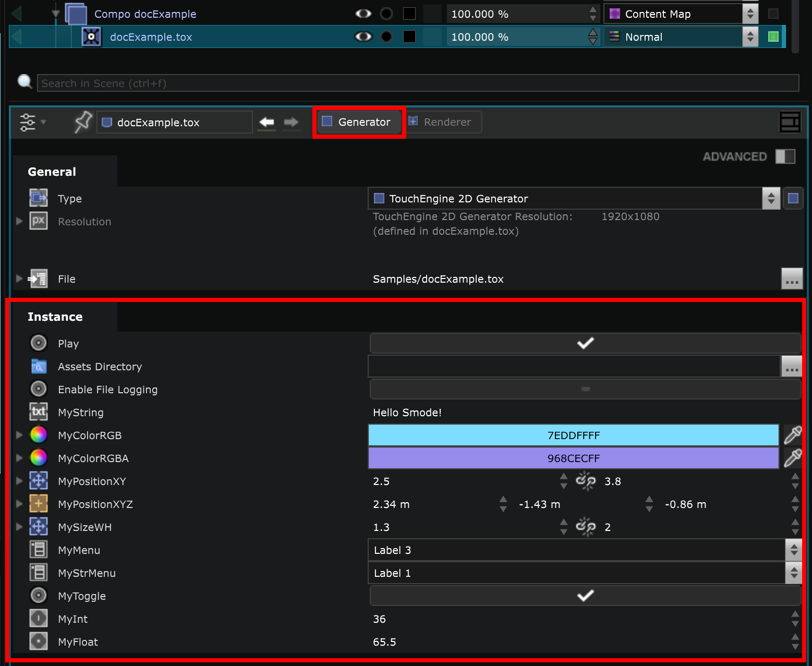The width and height of the screenshot is (812, 666).
Task: Switch to the Generator tab
Action: pyautogui.click(x=359, y=122)
